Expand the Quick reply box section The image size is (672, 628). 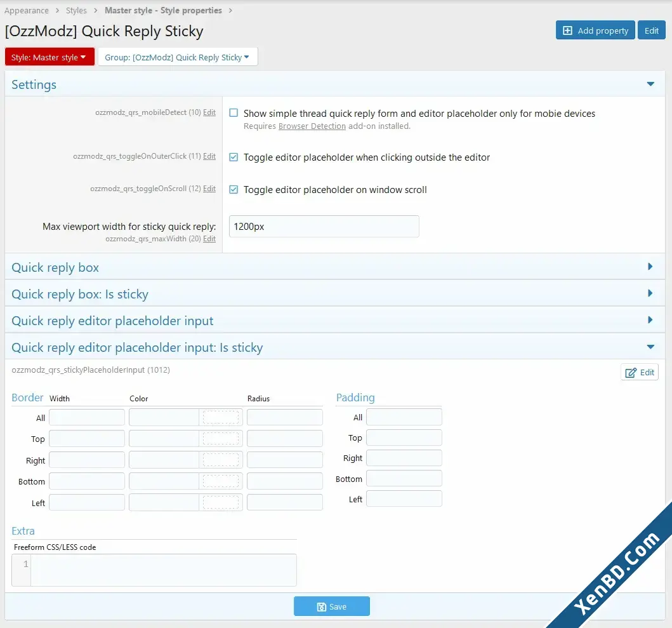pyautogui.click(x=650, y=267)
